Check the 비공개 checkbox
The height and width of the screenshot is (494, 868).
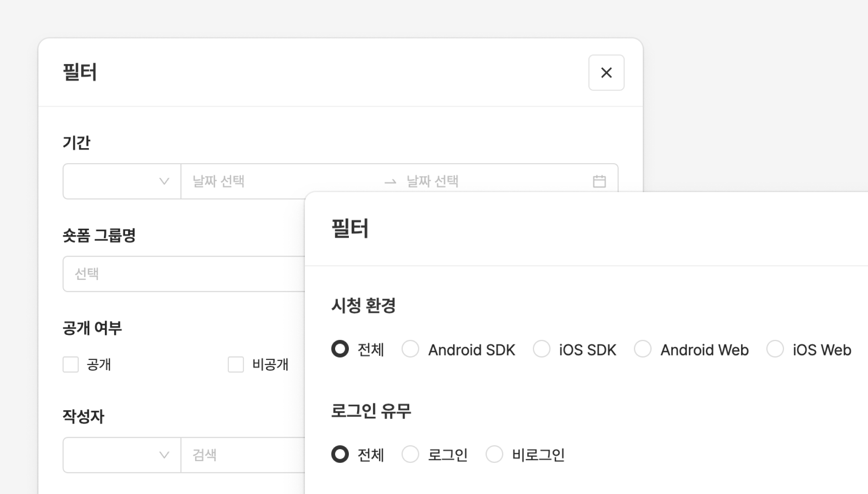(236, 365)
